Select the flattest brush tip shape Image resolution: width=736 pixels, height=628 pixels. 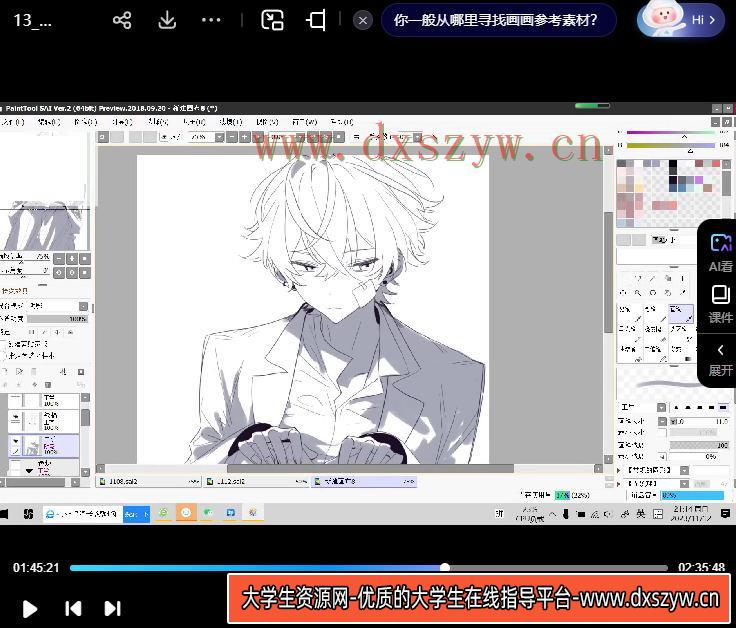[723, 407]
